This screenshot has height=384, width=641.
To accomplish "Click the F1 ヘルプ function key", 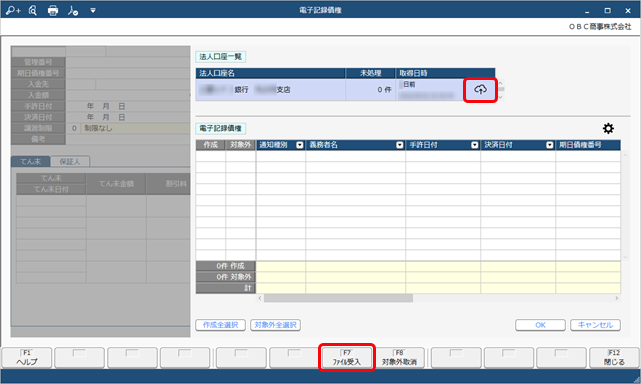I will (27, 357).
